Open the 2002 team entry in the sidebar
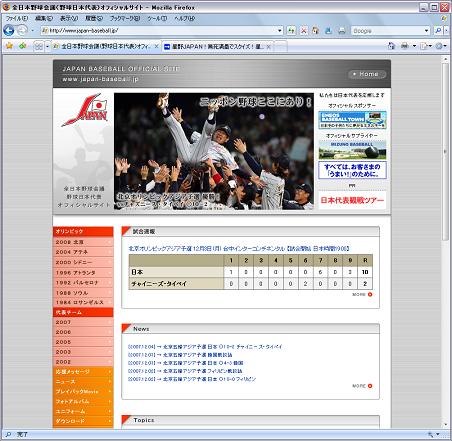 (x=83, y=362)
